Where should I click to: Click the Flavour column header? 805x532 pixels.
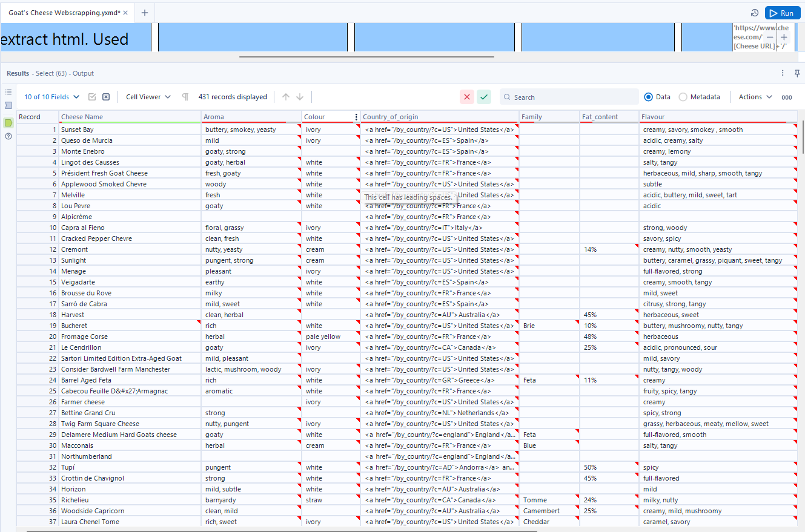click(x=718, y=117)
